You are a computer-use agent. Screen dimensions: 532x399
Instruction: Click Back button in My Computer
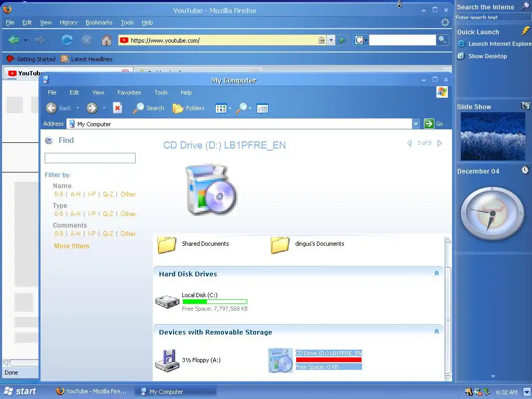pyautogui.click(x=59, y=108)
